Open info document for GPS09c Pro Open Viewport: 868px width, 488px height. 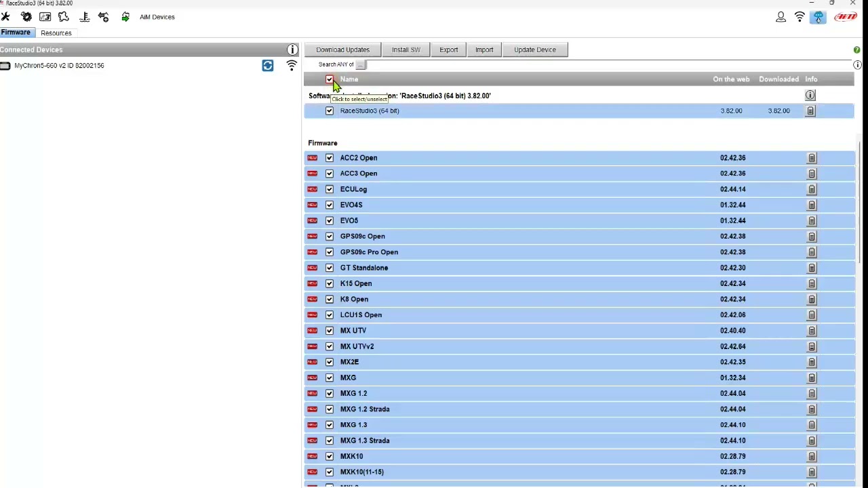coord(812,252)
